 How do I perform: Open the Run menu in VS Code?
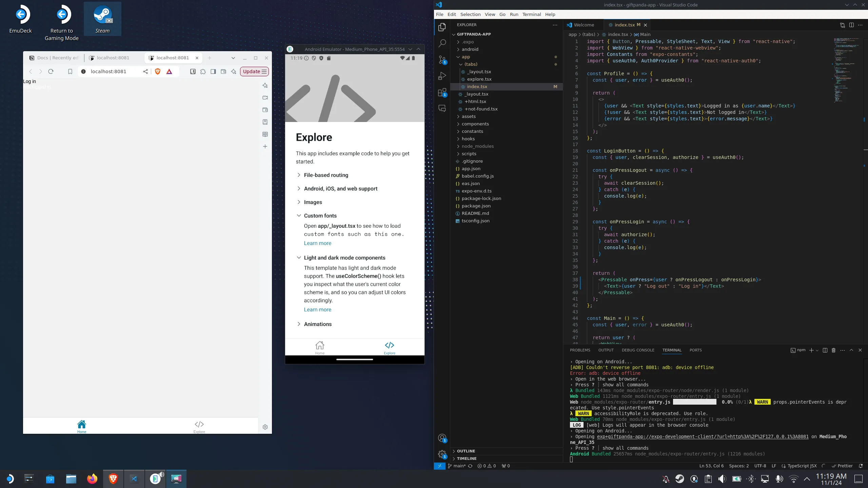tap(514, 14)
